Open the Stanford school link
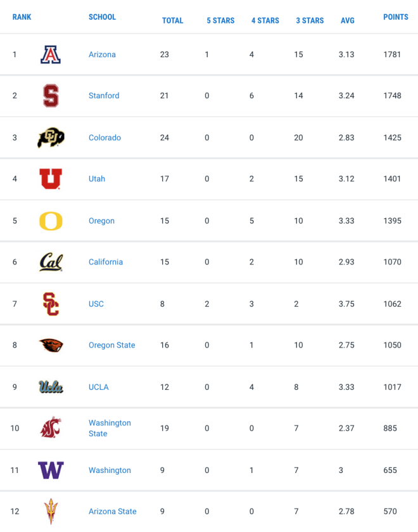 [x=104, y=96]
